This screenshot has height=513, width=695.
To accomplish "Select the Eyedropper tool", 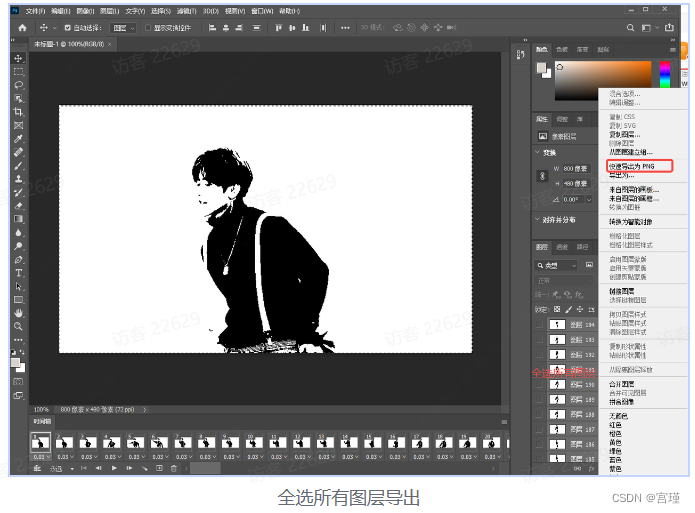I will [18, 139].
